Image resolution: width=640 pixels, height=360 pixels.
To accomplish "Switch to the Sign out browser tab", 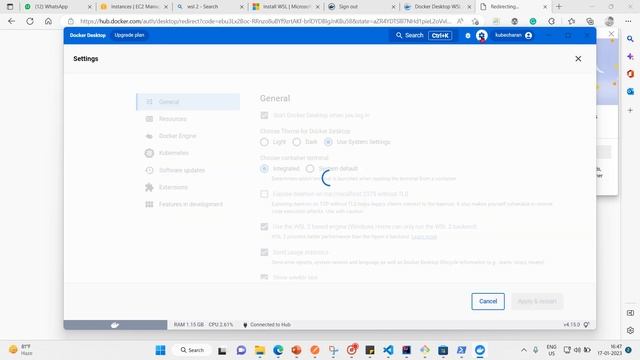I will pos(362,7).
